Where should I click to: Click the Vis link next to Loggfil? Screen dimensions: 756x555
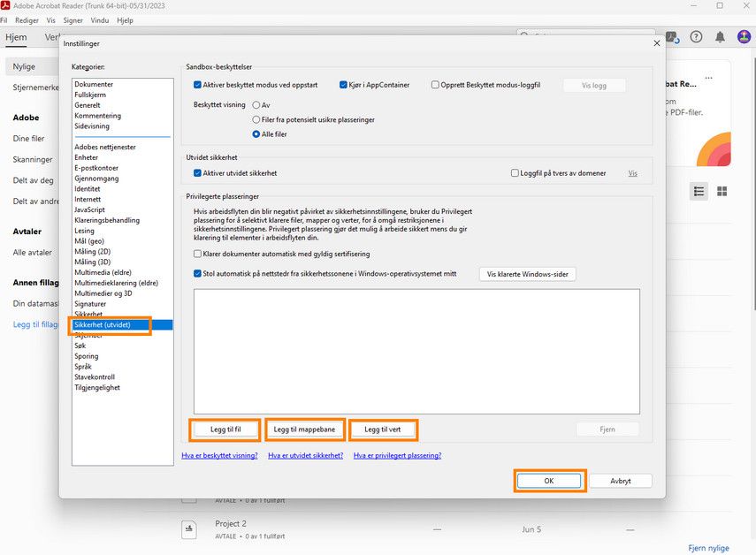632,173
